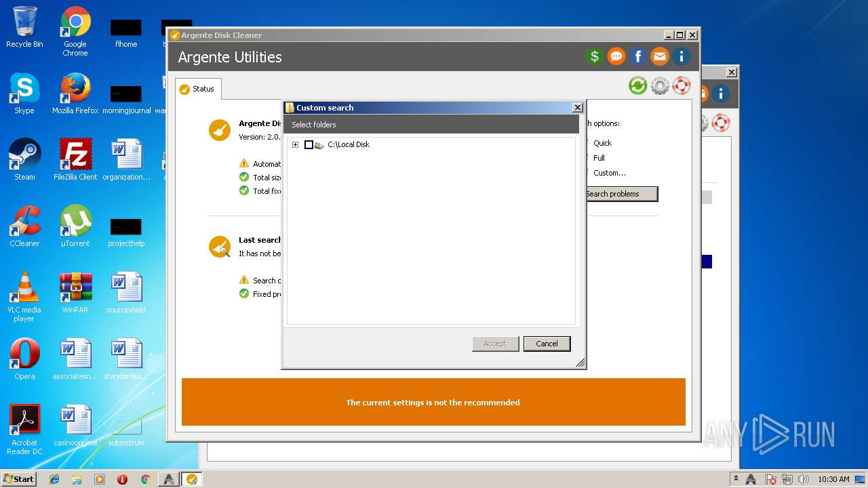868x488 pixels.
Task: Select the C:\Local Disk folder label
Action: 349,144
